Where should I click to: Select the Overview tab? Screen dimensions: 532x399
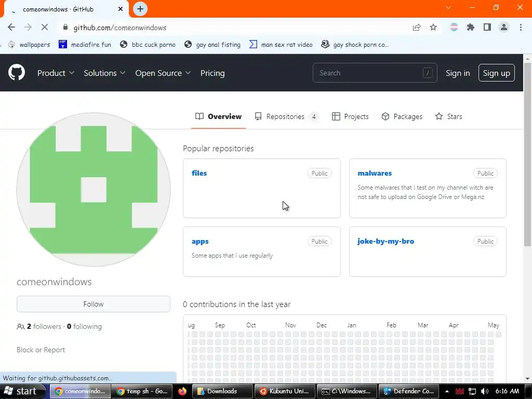[219, 116]
